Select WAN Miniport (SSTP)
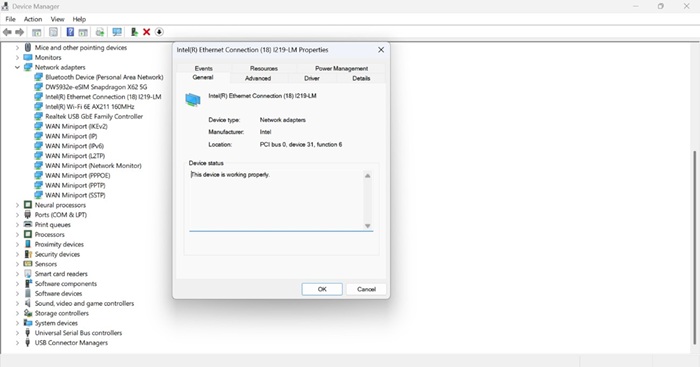 75,195
